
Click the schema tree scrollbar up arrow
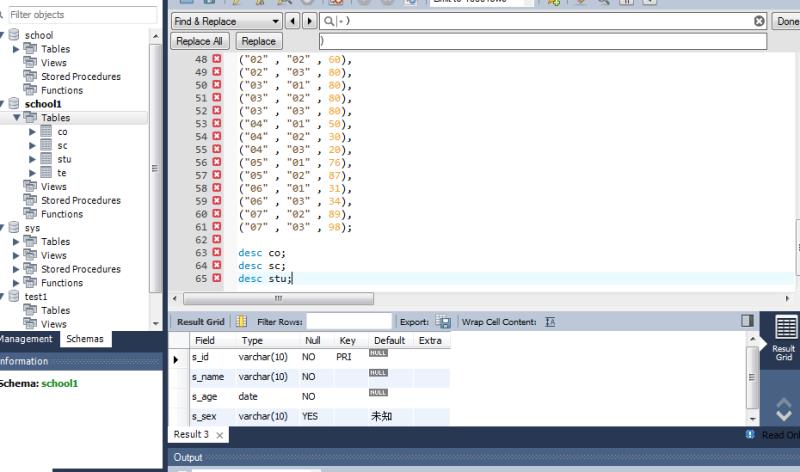tap(156, 36)
